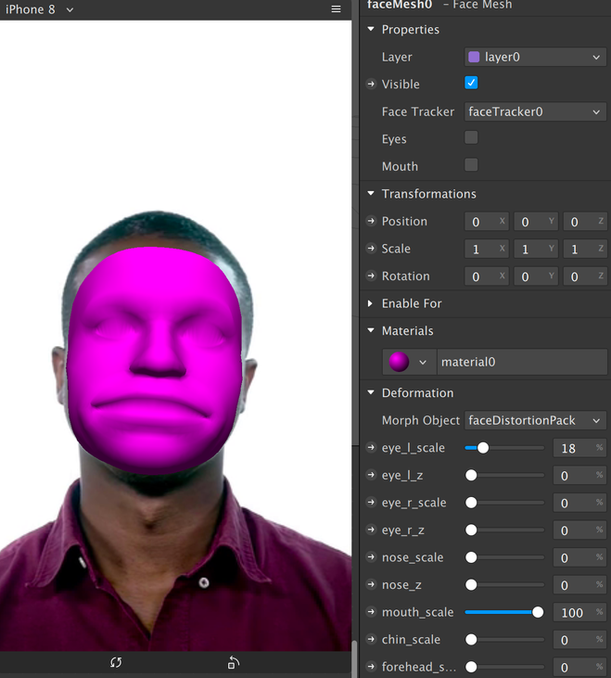The height and width of the screenshot is (678, 611).
Task: Enable the Mouth checkbox
Action: pyautogui.click(x=471, y=165)
